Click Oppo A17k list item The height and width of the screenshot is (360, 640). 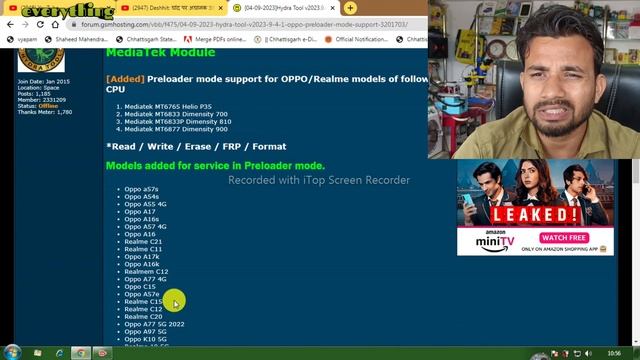[x=142, y=257]
